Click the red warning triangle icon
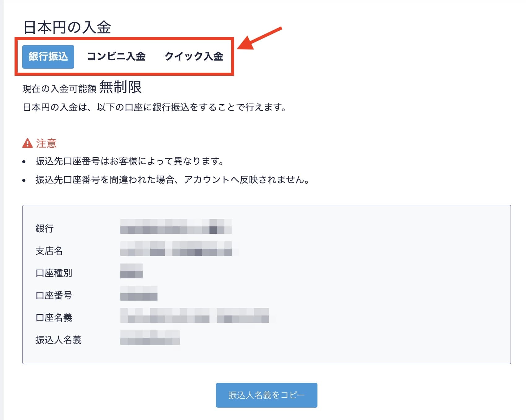The width and height of the screenshot is (526, 420). coord(28,144)
